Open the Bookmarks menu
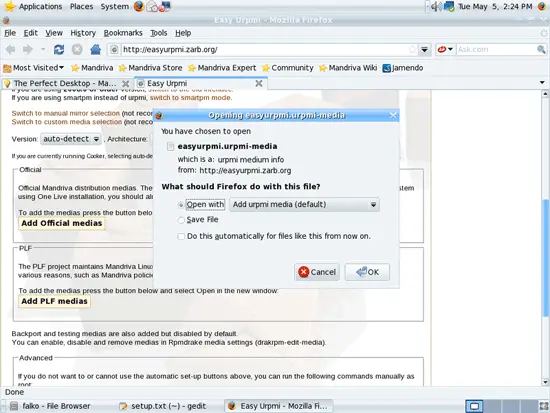This screenshot has width=550, height=413. point(123,33)
